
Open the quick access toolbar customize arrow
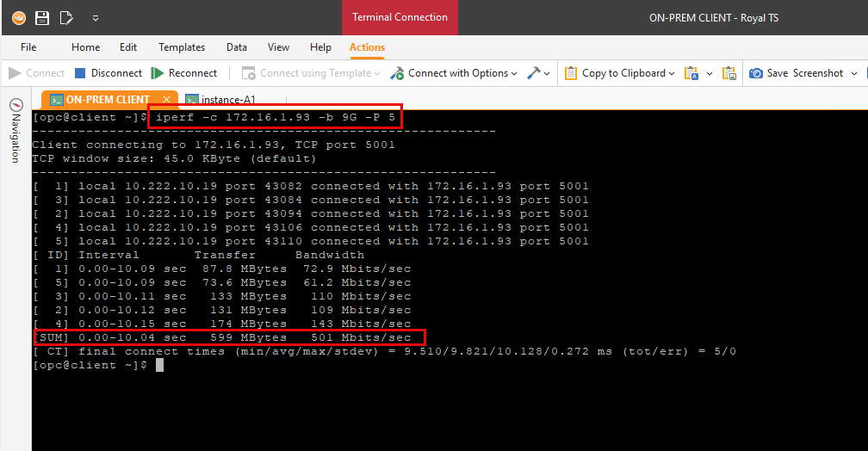[x=95, y=17]
